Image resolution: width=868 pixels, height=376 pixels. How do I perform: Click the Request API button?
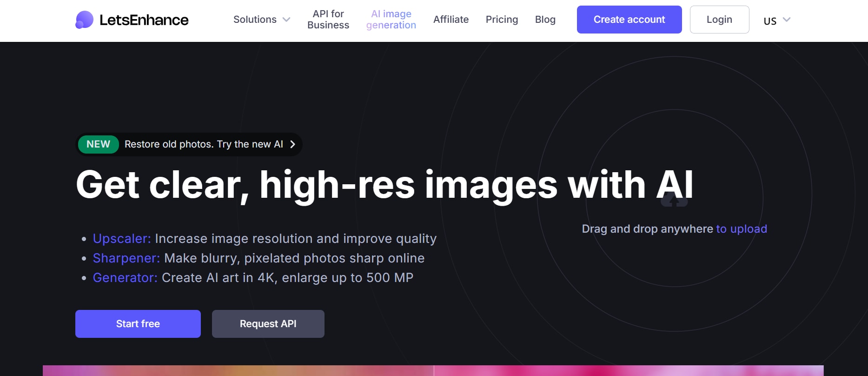tap(268, 324)
